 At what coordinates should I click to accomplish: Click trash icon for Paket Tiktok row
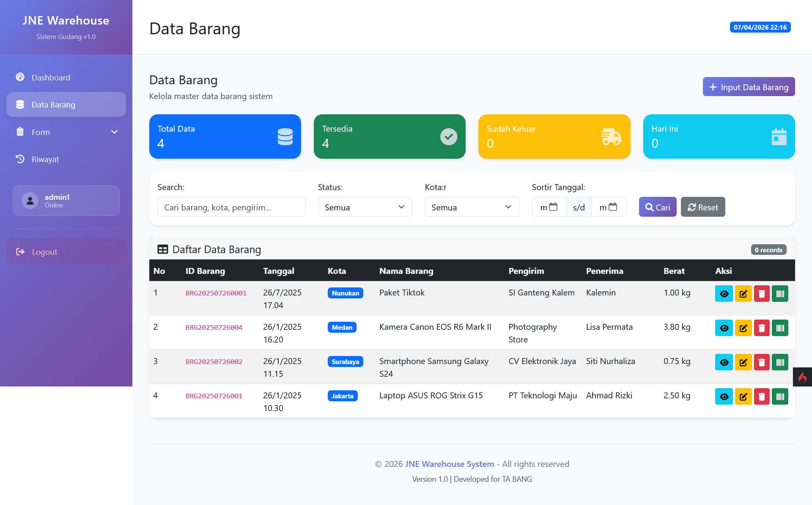click(x=762, y=294)
